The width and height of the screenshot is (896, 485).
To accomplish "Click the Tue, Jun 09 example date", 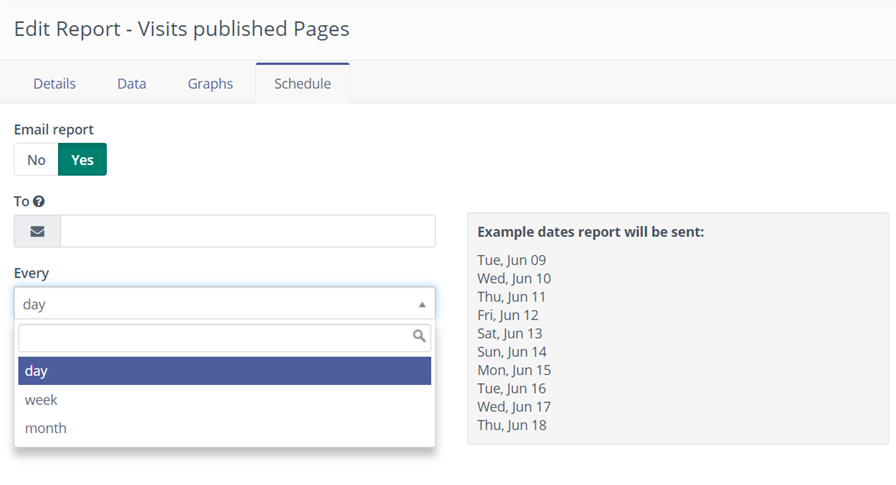I will click(x=512, y=260).
